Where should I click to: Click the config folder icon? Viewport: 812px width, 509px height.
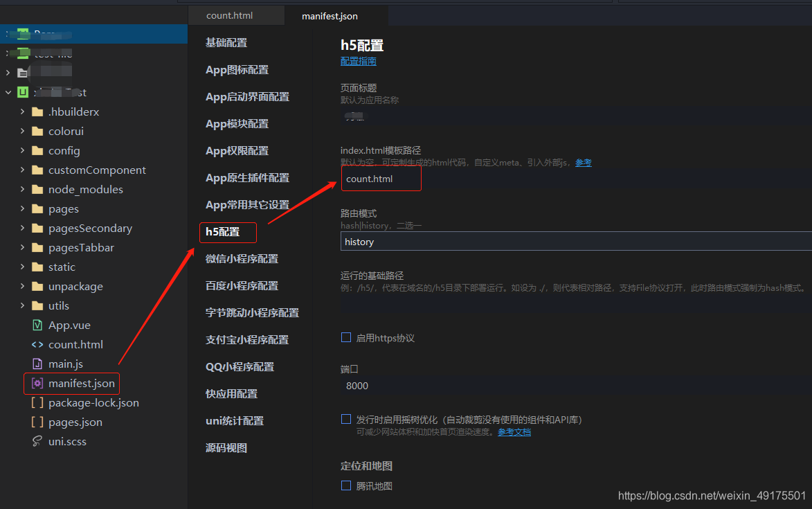(x=37, y=151)
